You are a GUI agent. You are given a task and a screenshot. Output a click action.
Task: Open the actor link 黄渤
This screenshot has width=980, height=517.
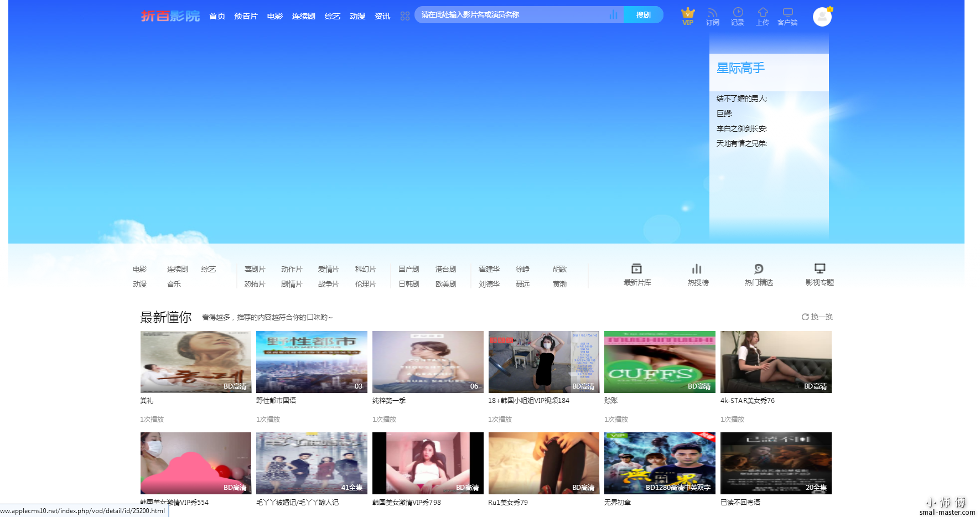[560, 284]
